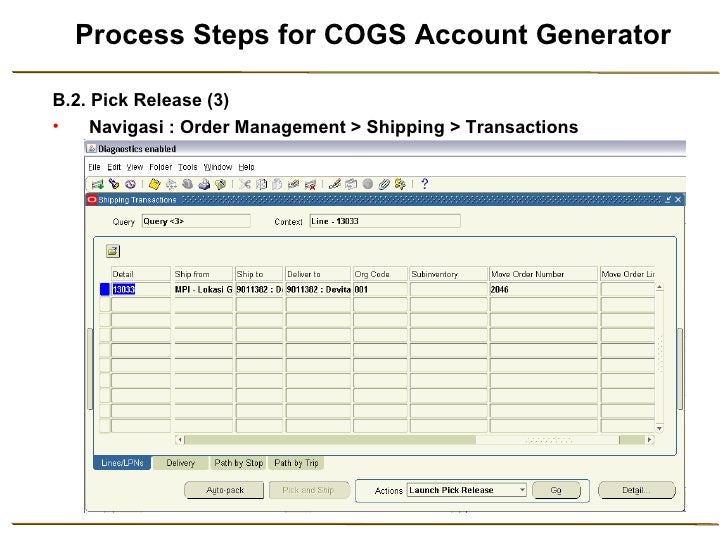
Task: Click the Delete record icon with red X
Action: click(310, 184)
